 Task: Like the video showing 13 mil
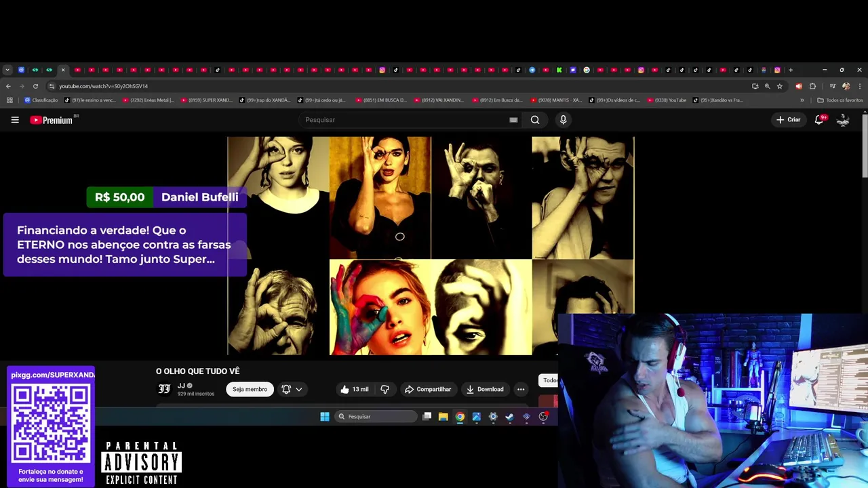pyautogui.click(x=355, y=389)
